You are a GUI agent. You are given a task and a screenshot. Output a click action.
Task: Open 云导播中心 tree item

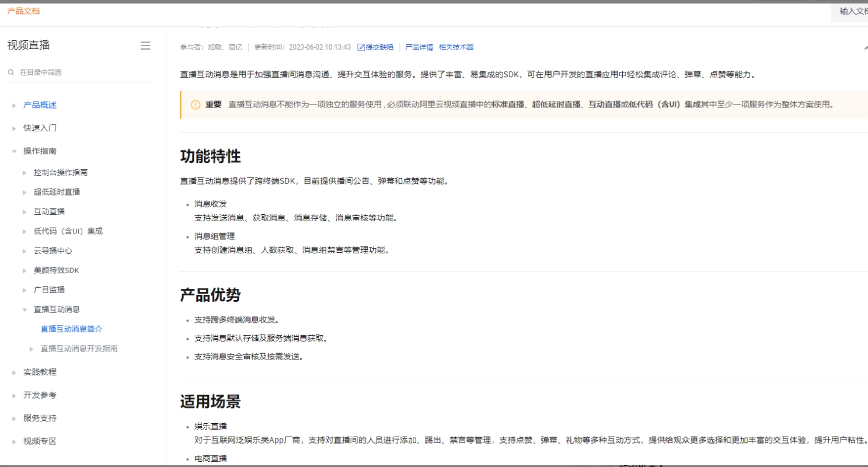coord(53,250)
